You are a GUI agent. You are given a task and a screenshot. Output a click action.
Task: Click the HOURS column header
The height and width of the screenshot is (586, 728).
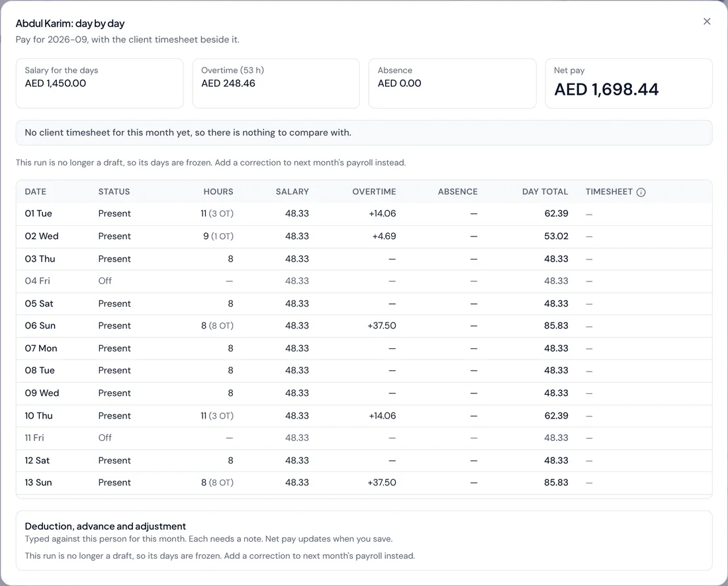pos(218,192)
